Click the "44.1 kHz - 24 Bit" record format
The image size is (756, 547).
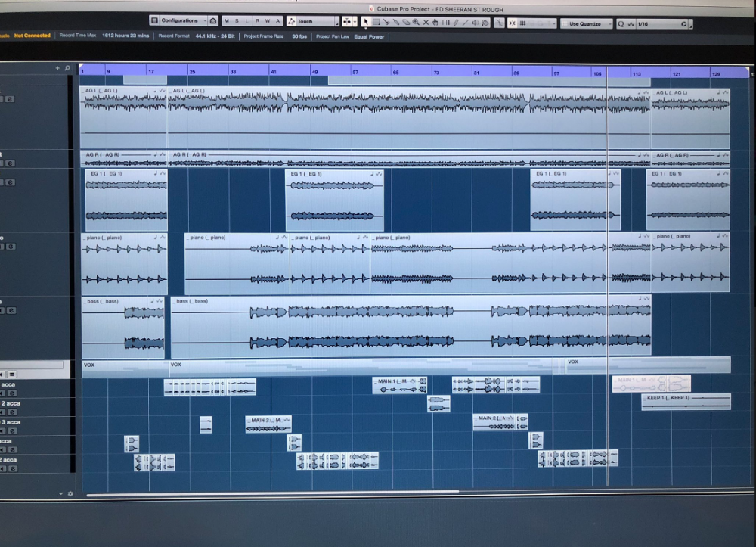[x=215, y=36]
